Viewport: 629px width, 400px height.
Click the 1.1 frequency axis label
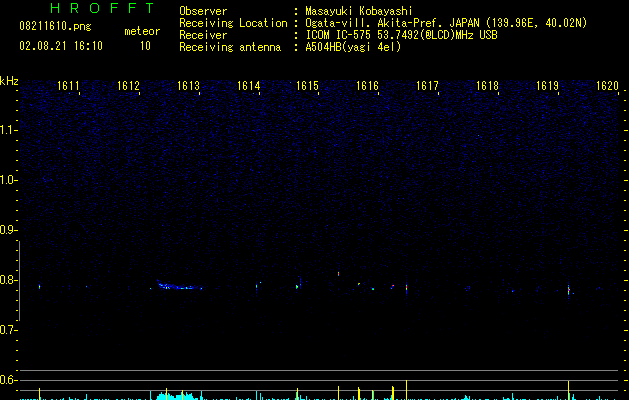point(8,130)
